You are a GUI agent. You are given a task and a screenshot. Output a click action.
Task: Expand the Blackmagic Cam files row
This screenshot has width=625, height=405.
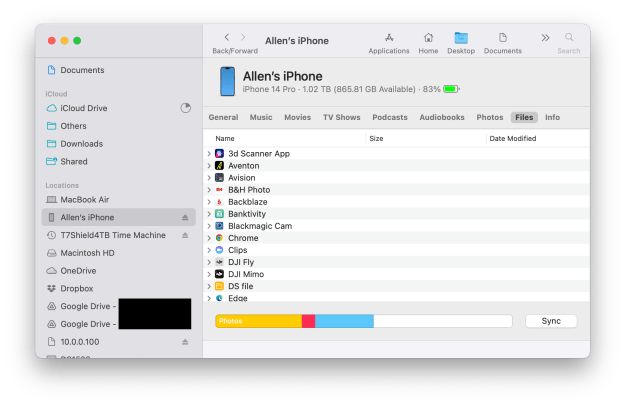pos(209,226)
